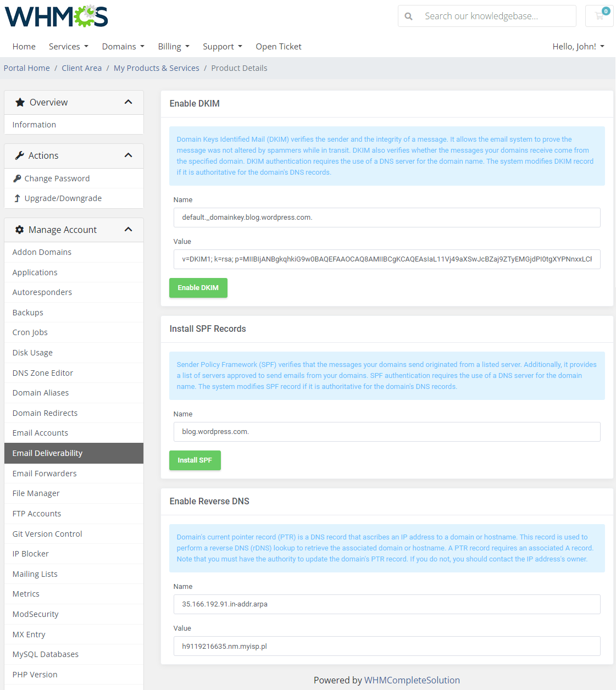Click the Actions wrench icon

coord(20,155)
